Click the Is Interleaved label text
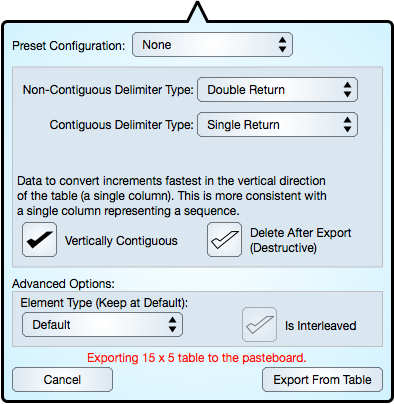394x404 pixels. point(320,326)
